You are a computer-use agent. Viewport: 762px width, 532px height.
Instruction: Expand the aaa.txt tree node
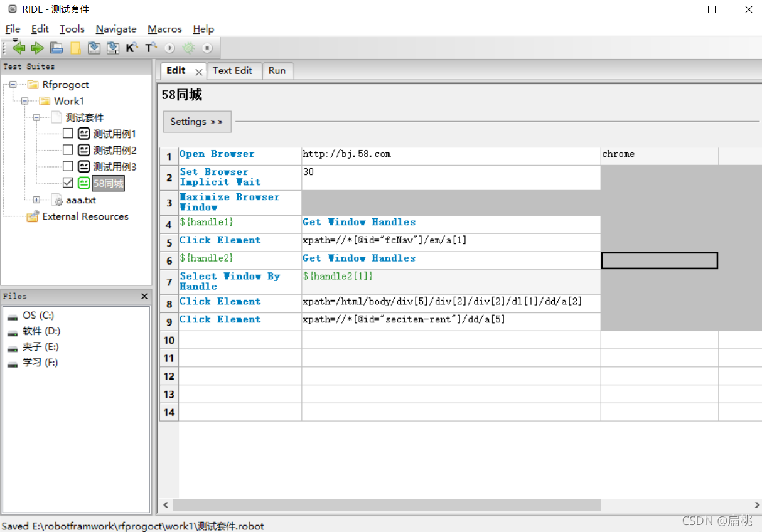(36, 200)
